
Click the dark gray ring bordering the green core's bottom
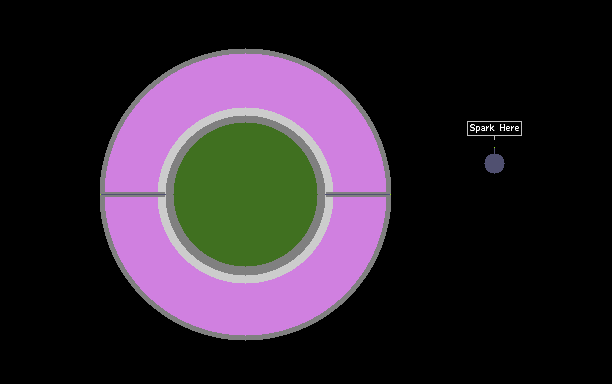246,270
